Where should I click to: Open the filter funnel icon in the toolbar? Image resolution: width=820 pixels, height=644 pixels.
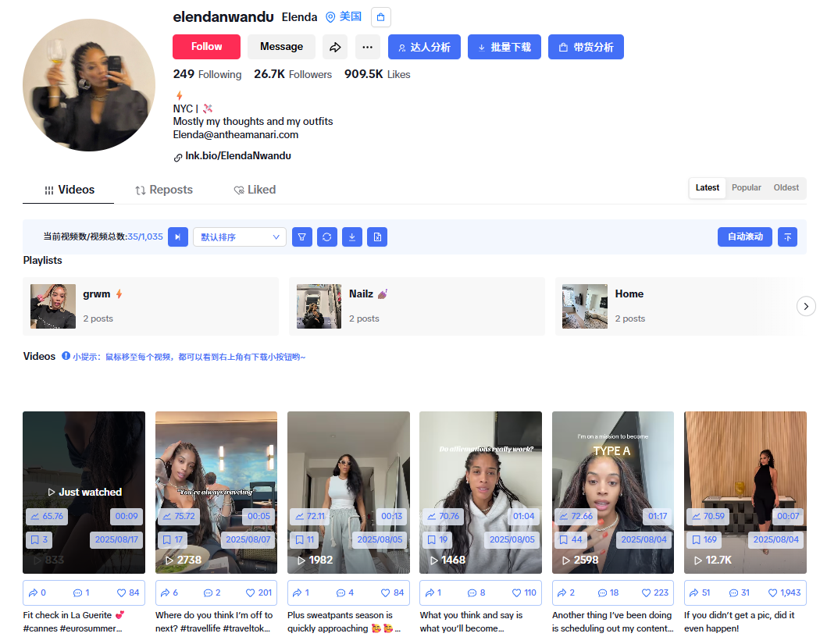point(302,237)
